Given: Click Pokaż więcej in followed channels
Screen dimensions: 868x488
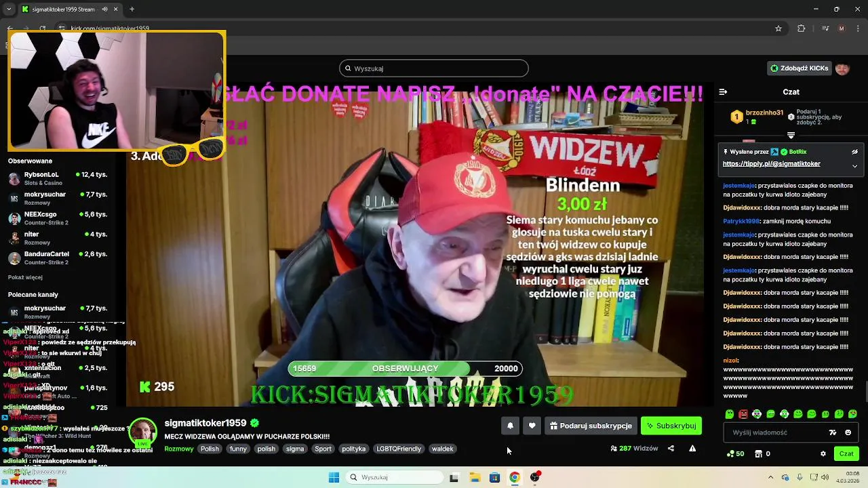Looking at the screenshot, I should [x=25, y=277].
